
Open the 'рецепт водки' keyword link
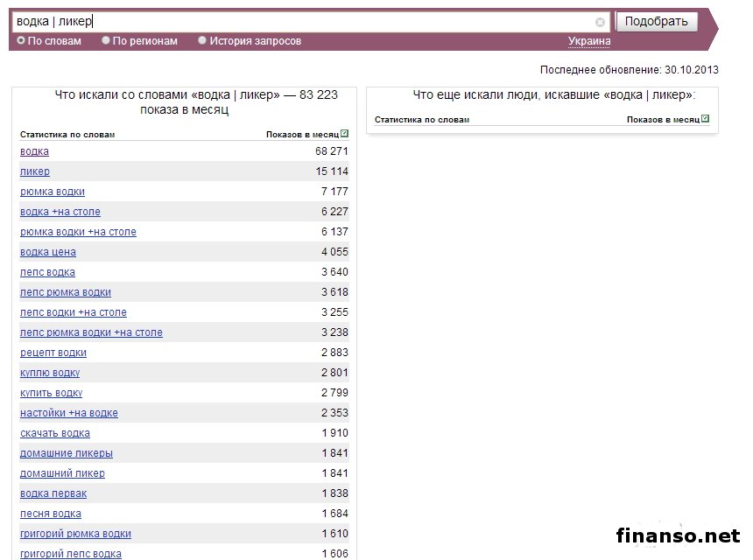53,353
